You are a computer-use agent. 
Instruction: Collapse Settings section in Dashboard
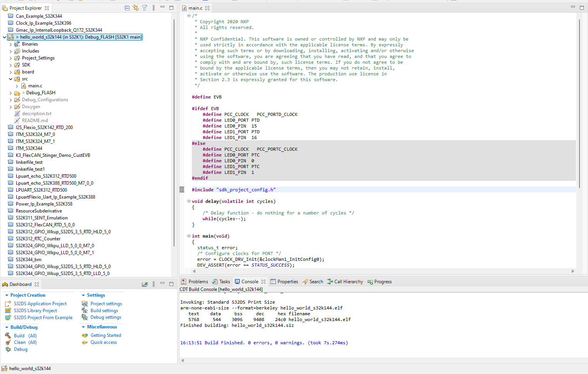(83, 295)
